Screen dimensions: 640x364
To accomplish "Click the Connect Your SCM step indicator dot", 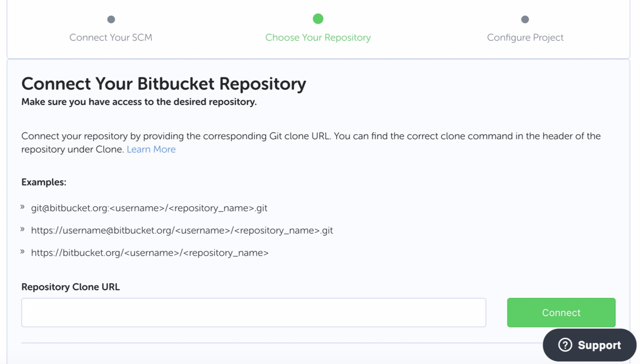I will pyautogui.click(x=111, y=19).
